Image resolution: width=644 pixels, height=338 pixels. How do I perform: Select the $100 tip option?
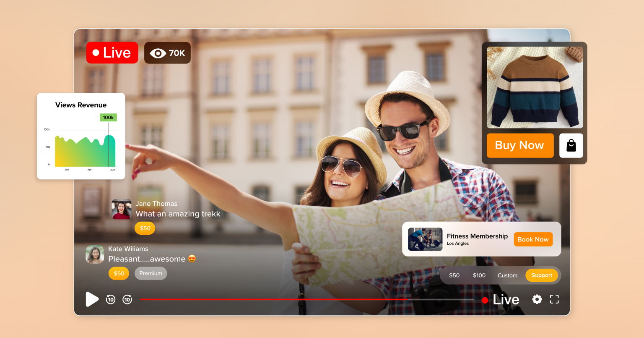point(479,275)
